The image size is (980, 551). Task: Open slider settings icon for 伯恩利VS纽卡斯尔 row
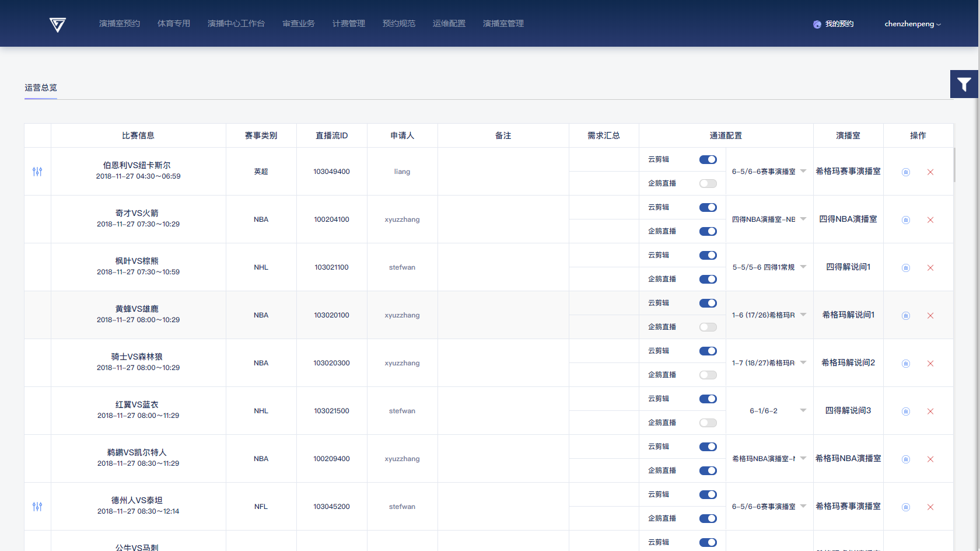click(37, 172)
